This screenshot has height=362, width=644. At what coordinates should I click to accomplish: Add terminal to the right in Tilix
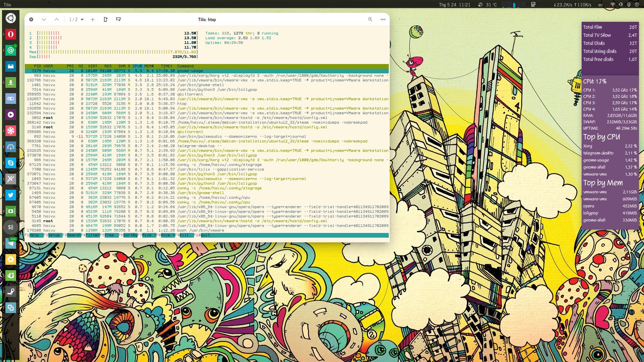(106, 19)
